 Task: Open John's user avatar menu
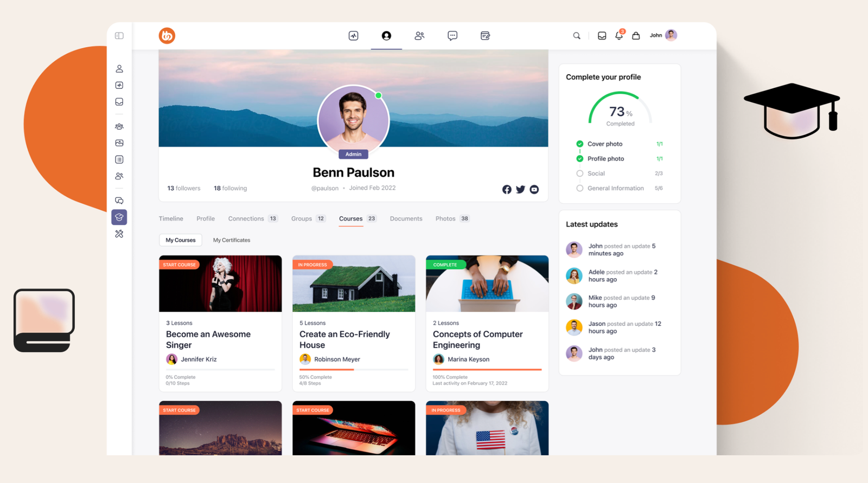[x=671, y=35]
